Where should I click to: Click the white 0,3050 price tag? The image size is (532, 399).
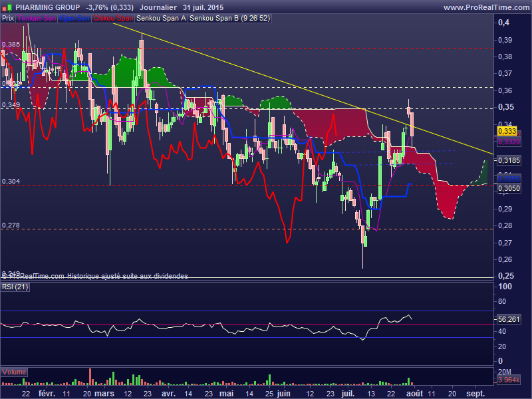point(508,188)
